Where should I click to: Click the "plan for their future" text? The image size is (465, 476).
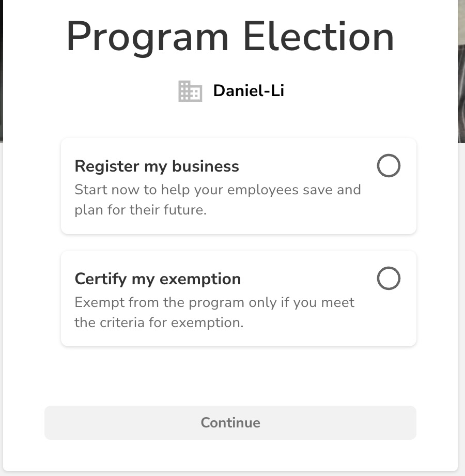click(x=140, y=210)
